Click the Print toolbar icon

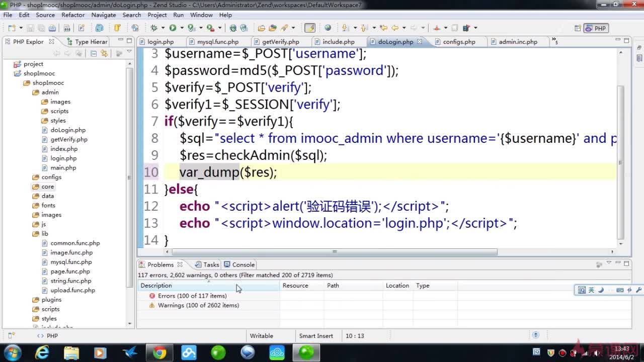(x=52, y=28)
